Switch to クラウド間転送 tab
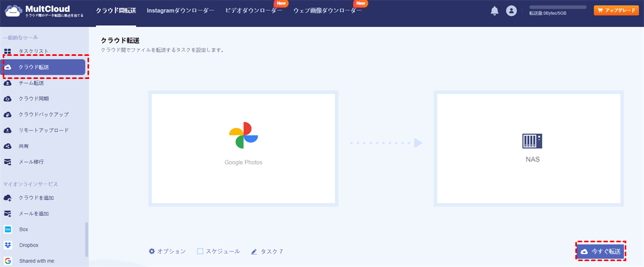The image size is (644, 267). [x=116, y=11]
